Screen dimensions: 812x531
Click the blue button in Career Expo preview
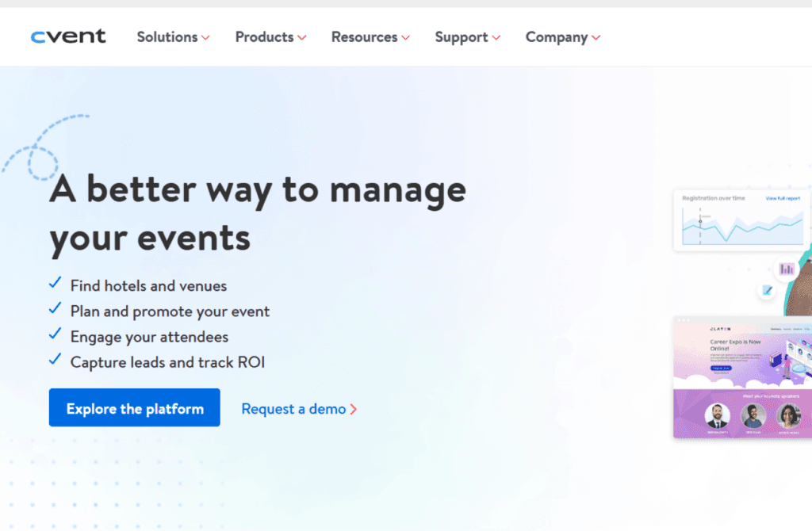(x=721, y=368)
